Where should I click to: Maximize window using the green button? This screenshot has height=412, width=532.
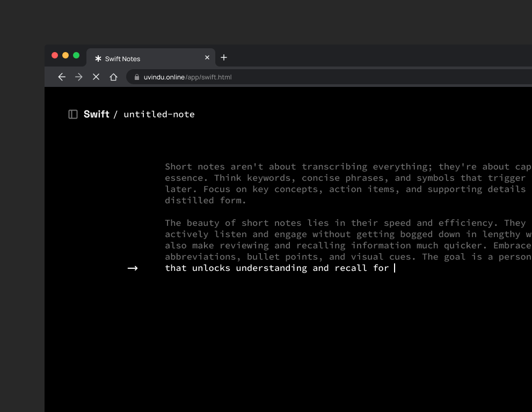76,55
